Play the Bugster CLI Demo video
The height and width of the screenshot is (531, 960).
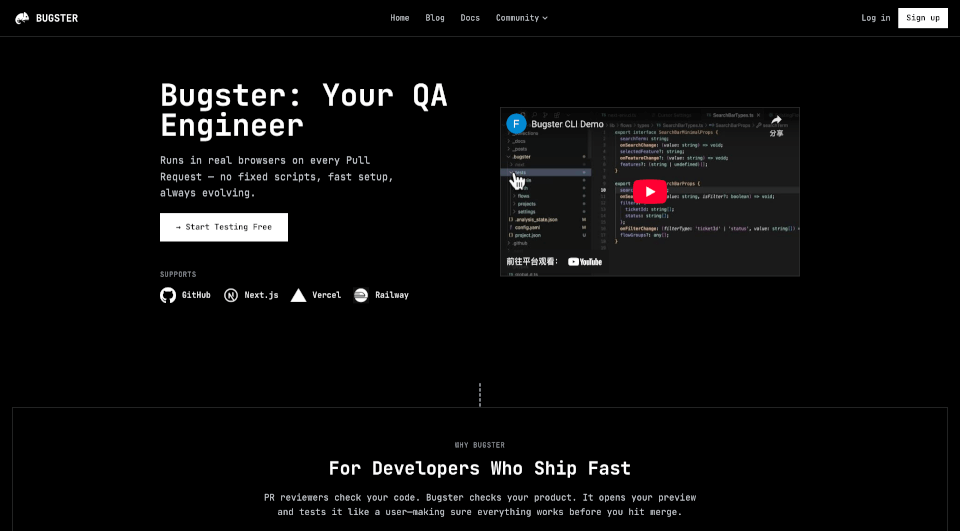coord(649,191)
